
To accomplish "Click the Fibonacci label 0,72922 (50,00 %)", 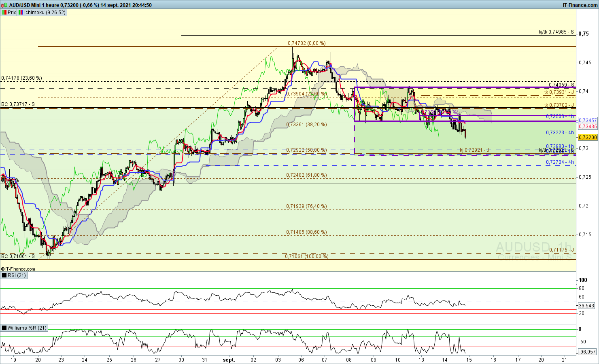I will click(306, 150).
